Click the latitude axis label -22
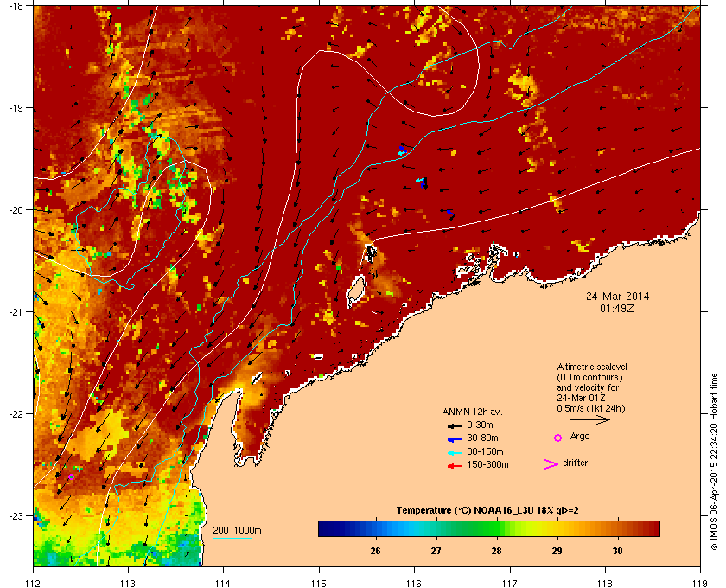 pyautogui.click(x=16, y=414)
